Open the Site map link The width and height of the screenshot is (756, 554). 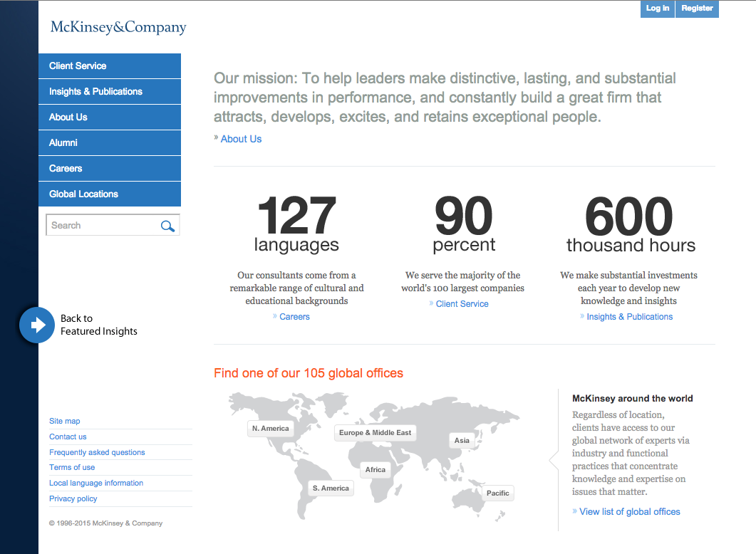[65, 421]
